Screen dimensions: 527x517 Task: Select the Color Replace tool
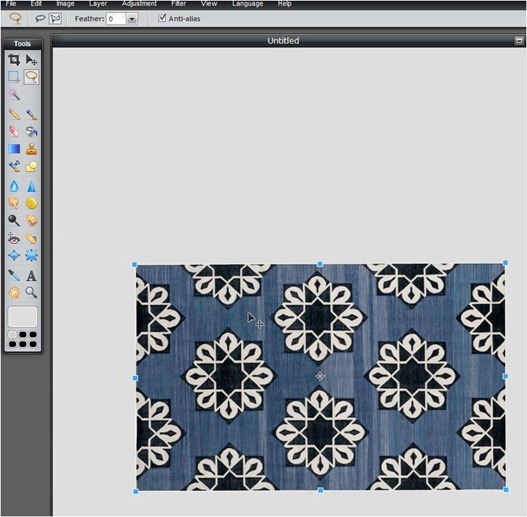(14, 166)
